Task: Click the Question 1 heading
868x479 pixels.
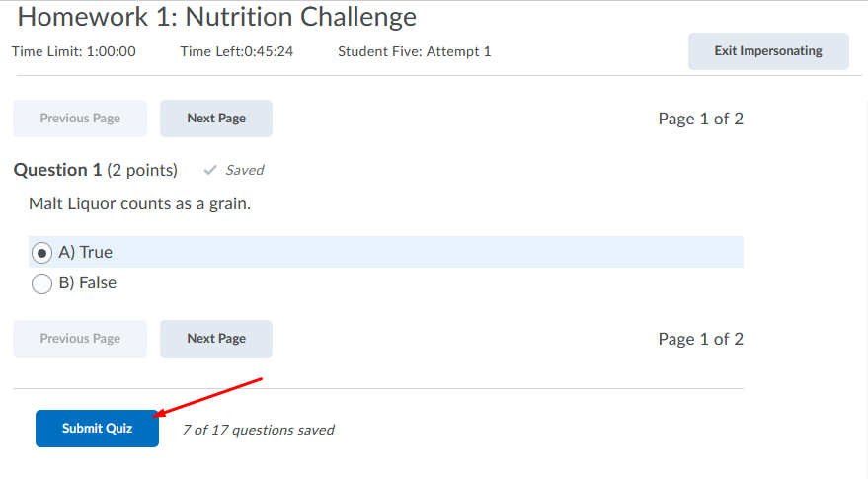Action: tap(57, 170)
